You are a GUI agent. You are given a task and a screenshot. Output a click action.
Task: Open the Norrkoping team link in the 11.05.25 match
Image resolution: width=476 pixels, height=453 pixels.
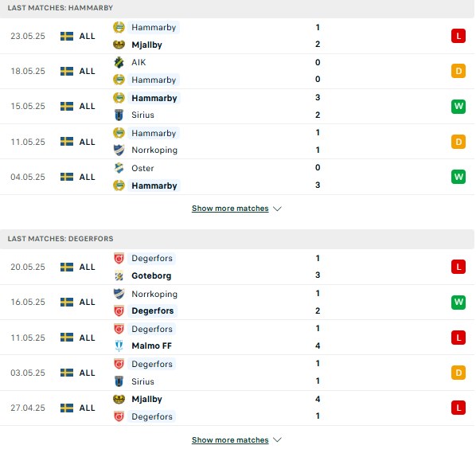coord(154,150)
